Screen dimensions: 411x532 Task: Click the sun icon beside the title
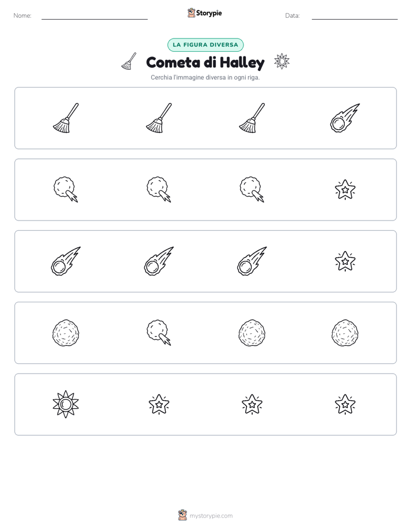point(282,62)
